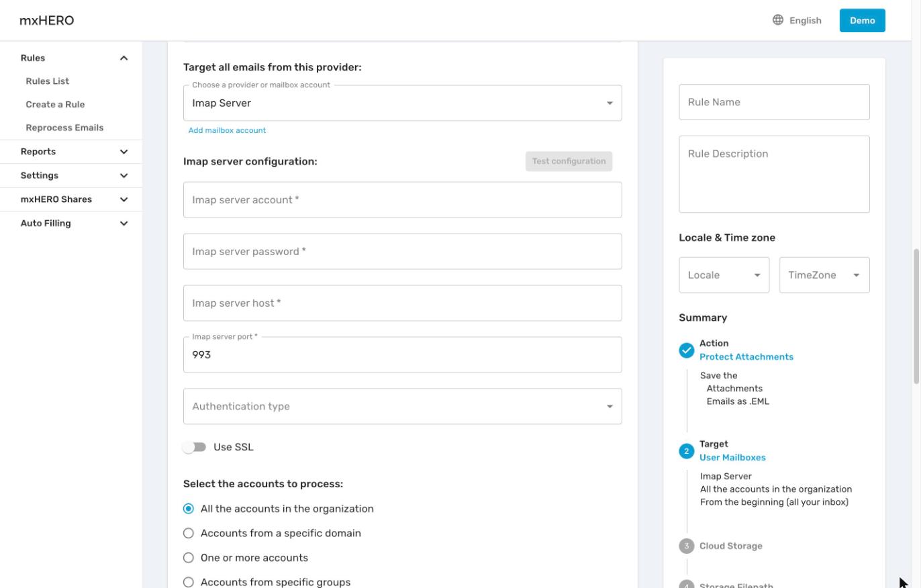Click the Rule Description text area
Viewport: 921px width, 588px height.
tap(774, 175)
